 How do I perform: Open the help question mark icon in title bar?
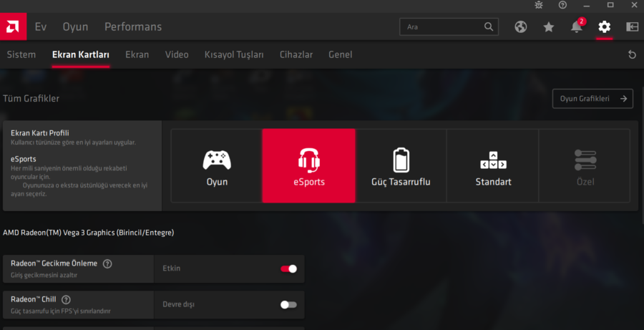pos(562,5)
